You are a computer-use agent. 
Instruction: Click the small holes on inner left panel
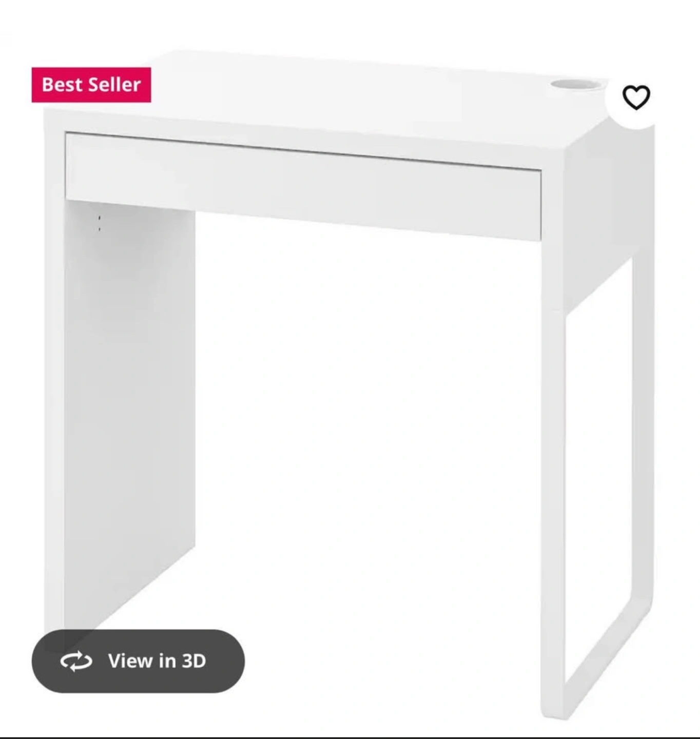point(99,223)
